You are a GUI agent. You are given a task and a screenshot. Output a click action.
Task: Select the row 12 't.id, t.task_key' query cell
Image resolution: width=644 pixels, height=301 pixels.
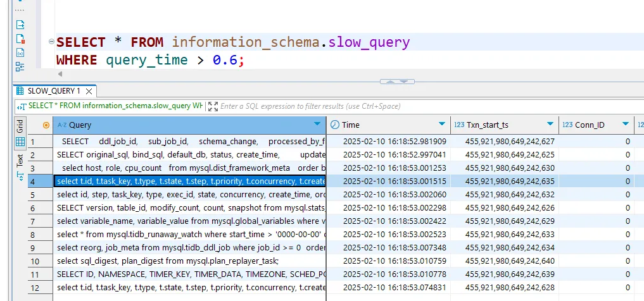[189, 288]
